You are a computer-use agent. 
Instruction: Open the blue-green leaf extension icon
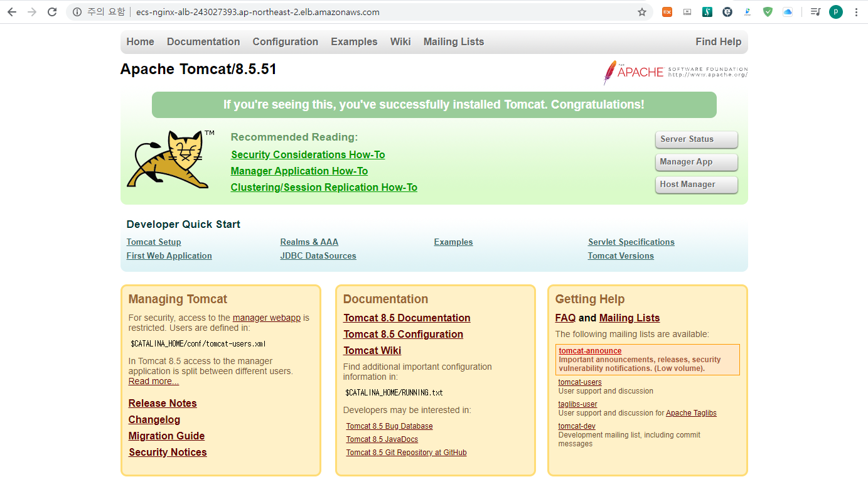pos(747,12)
